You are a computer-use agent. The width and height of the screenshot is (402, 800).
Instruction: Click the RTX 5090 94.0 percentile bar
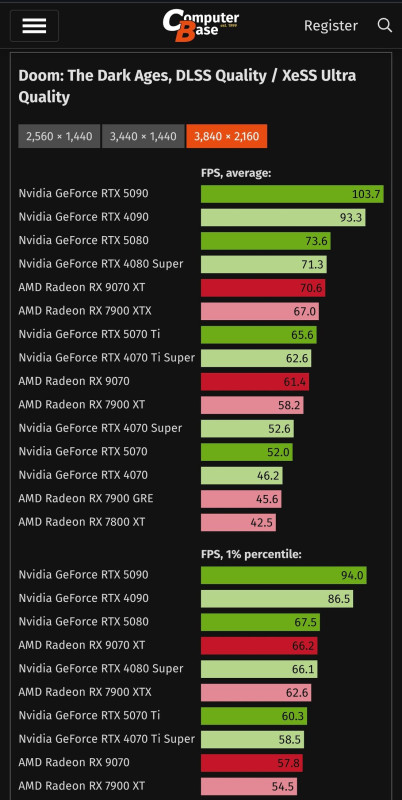click(x=284, y=575)
